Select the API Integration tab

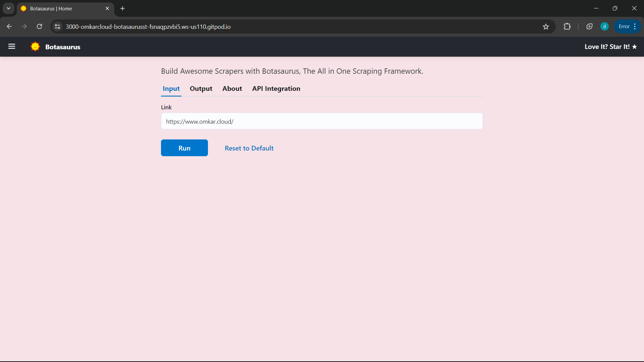coord(276,88)
